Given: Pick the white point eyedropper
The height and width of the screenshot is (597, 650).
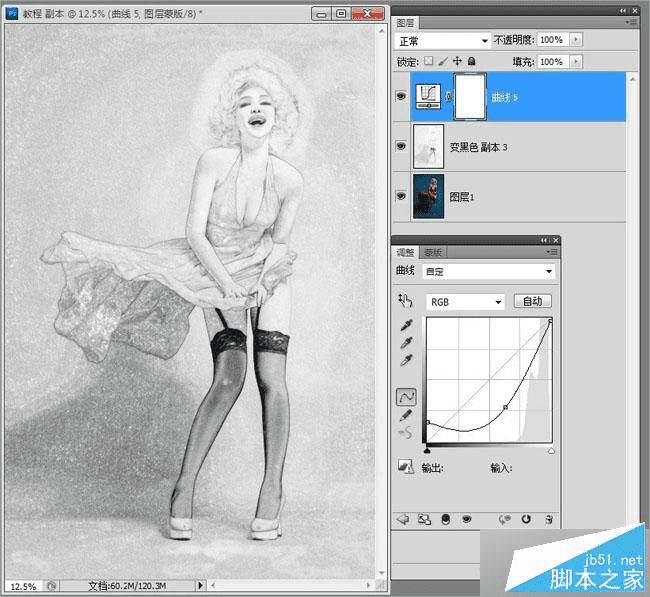Looking at the screenshot, I should click(405, 360).
